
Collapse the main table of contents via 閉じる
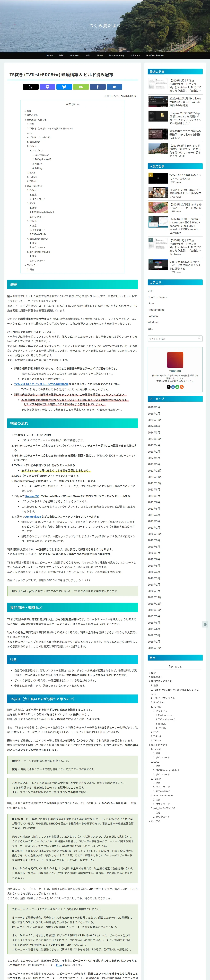point(76,104)
